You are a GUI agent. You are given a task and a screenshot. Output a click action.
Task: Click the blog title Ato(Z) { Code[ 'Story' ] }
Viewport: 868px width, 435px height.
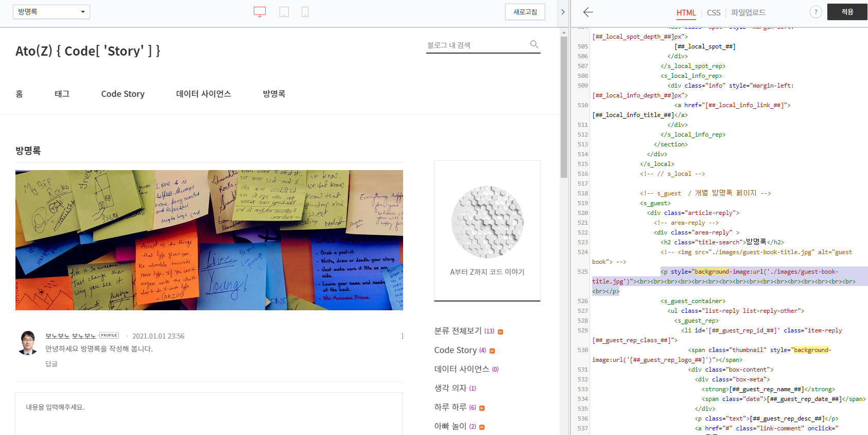tap(88, 51)
